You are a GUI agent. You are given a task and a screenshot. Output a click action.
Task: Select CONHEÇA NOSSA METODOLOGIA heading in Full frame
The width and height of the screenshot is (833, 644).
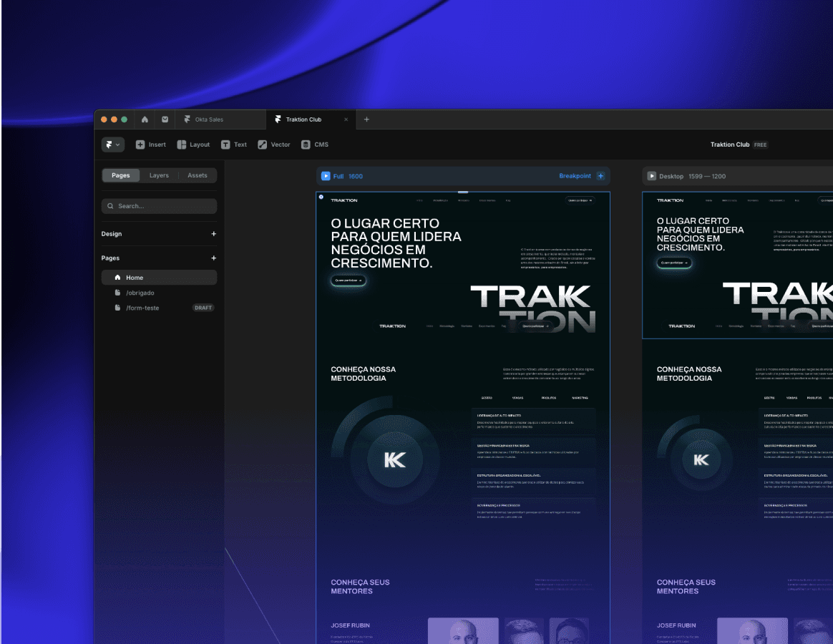coord(364,374)
